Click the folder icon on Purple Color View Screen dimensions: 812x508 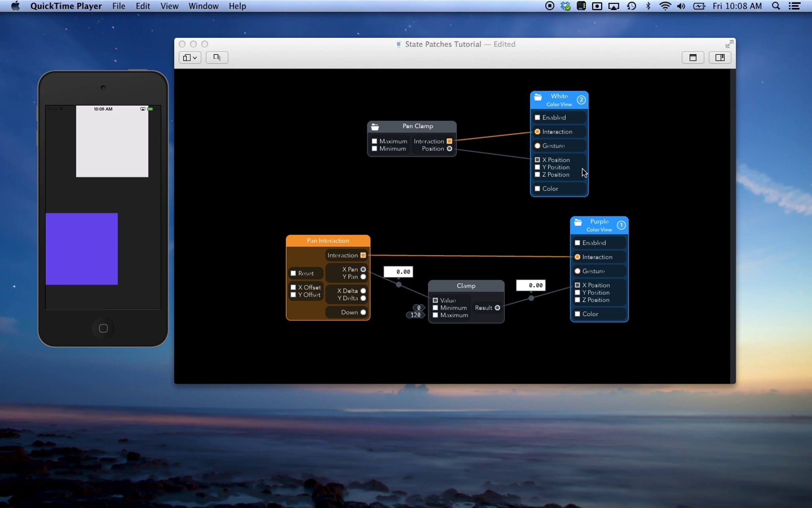click(578, 223)
